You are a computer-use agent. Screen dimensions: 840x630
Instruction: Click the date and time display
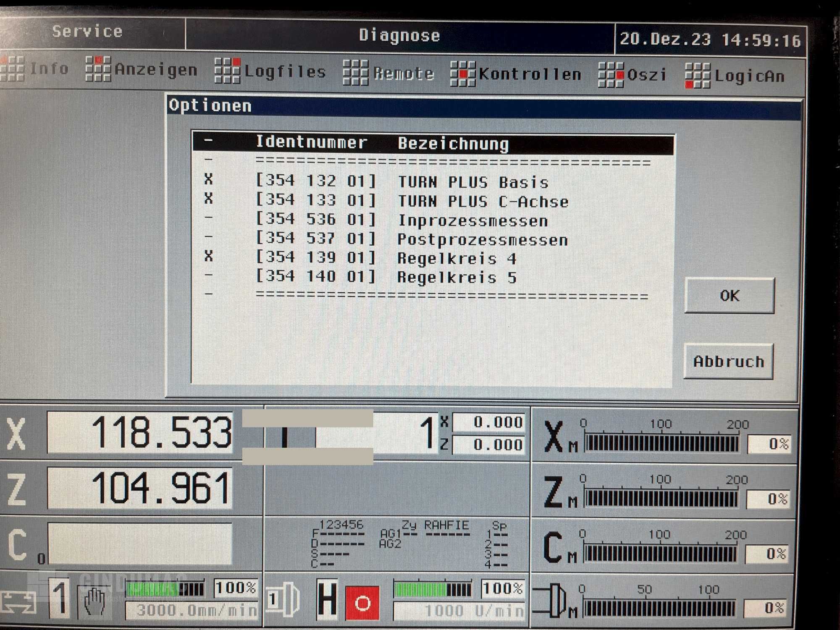710,39
